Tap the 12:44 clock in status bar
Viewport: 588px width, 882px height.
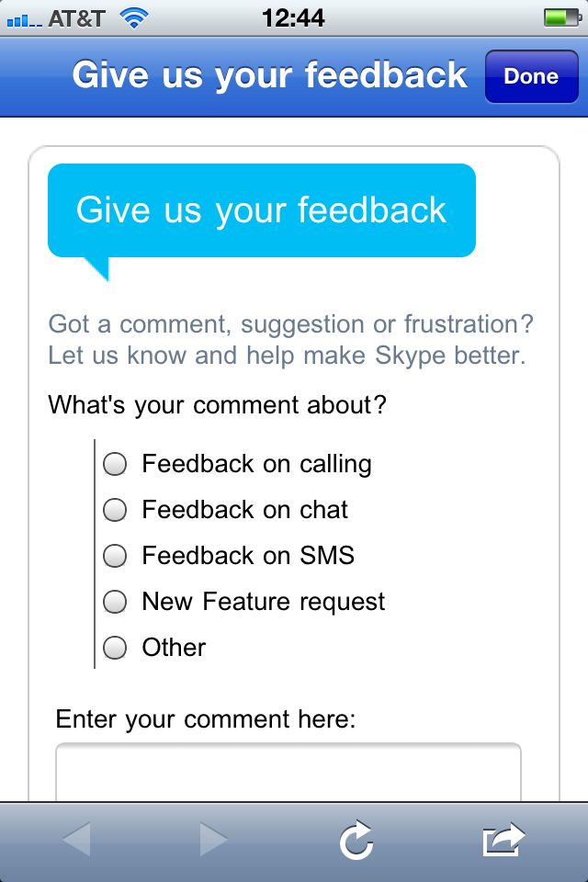[293, 17]
